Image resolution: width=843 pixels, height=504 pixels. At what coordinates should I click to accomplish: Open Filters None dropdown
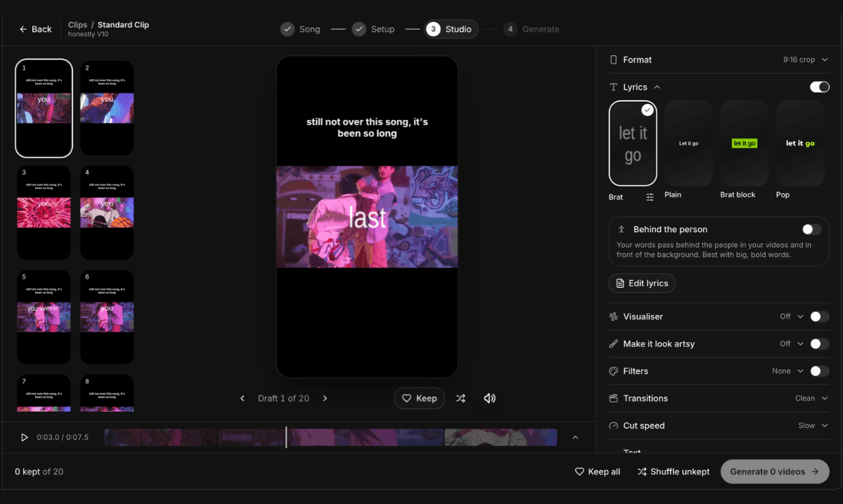click(x=788, y=371)
